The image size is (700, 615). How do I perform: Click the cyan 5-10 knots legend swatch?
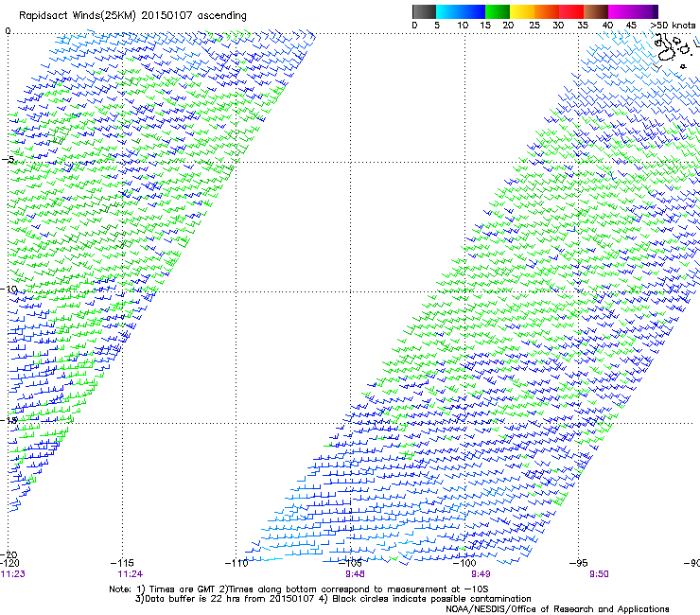448,11
